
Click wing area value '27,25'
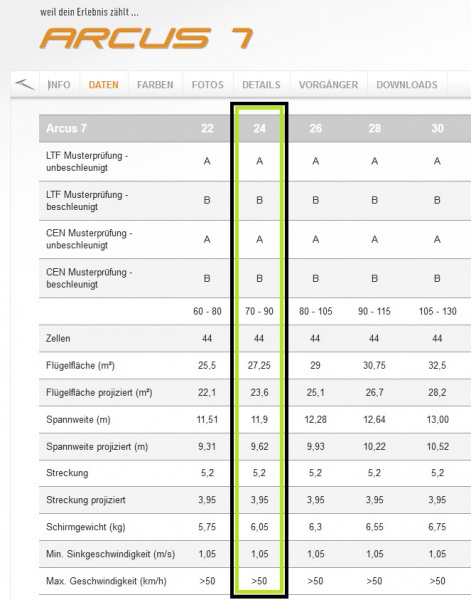(x=259, y=365)
